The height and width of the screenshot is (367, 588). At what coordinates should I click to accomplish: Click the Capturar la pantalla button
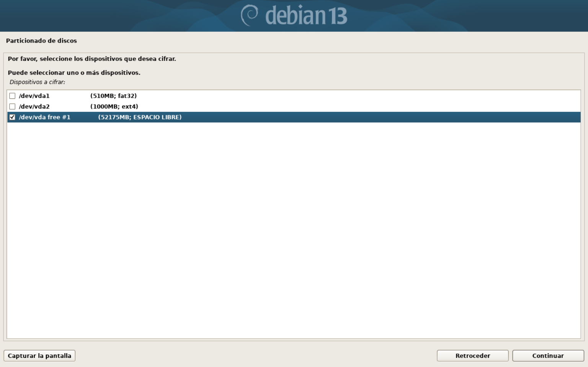pyautogui.click(x=39, y=356)
